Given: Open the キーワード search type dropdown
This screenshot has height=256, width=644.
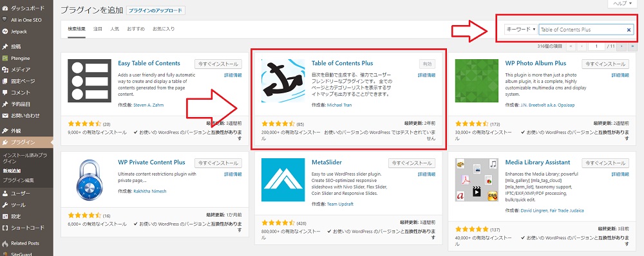Looking at the screenshot, I should coord(520,30).
